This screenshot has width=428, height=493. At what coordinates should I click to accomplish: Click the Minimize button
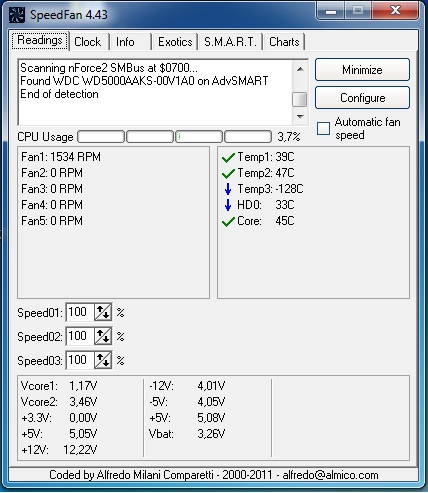[x=362, y=70]
